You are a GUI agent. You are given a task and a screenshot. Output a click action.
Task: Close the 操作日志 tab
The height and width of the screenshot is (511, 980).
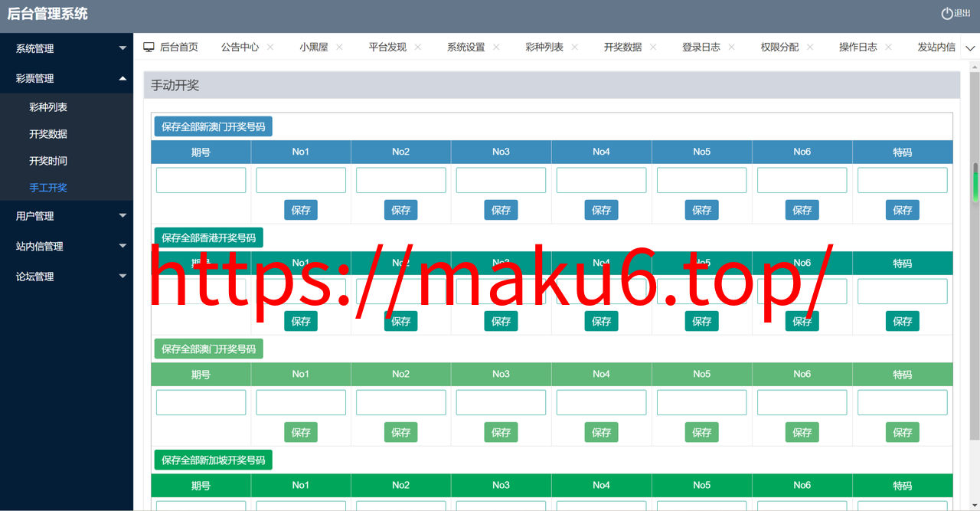[x=888, y=47]
